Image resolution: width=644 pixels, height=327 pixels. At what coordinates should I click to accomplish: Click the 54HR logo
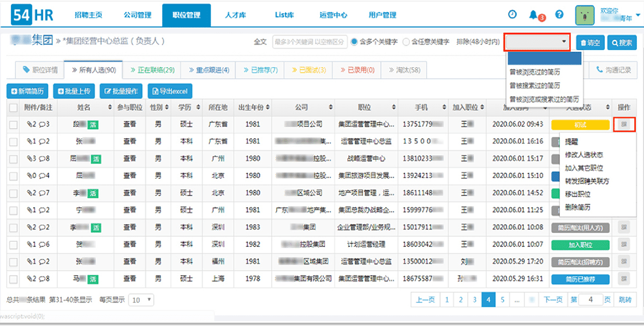pos(32,15)
